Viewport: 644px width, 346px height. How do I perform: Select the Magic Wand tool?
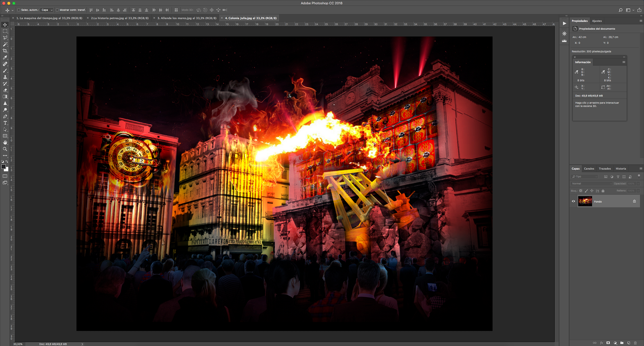pyautogui.click(x=5, y=44)
